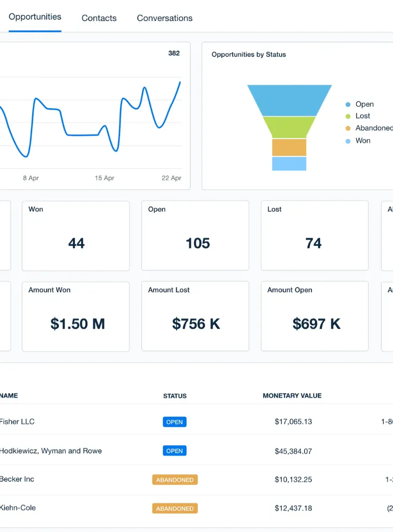
Task: Click the 15 Apr axis label
Action: coord(105,178)
